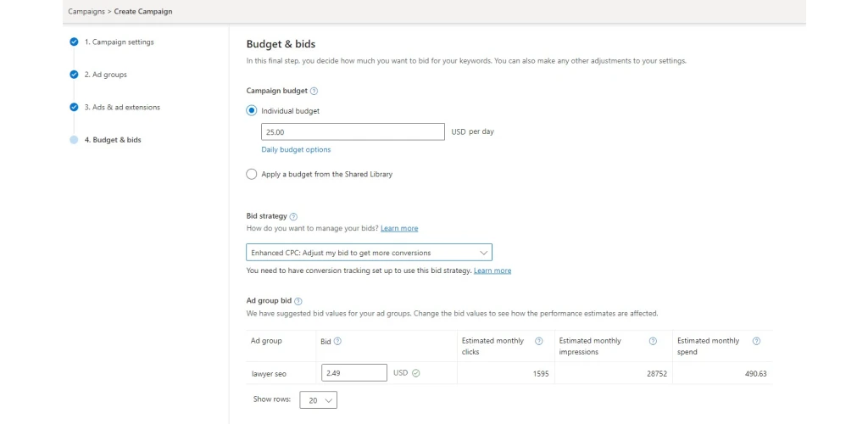Click Ad groups step checkmark icon
Image resolution: width=868 pixels, height=424 pixels.
tap(74, 75)
